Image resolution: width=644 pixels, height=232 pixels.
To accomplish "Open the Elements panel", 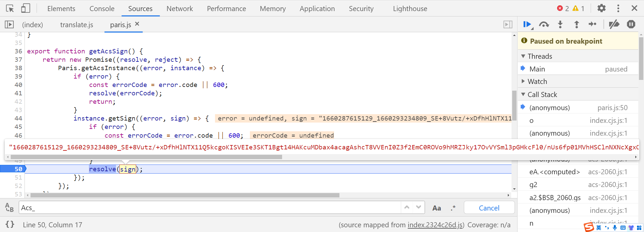I will tap(61, 8).
